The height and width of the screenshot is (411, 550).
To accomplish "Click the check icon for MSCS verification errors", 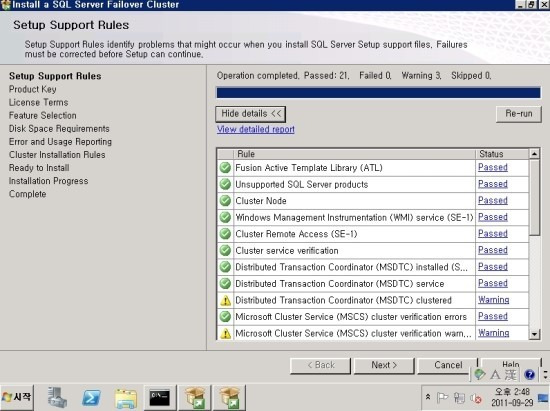I will click(225, 317).
